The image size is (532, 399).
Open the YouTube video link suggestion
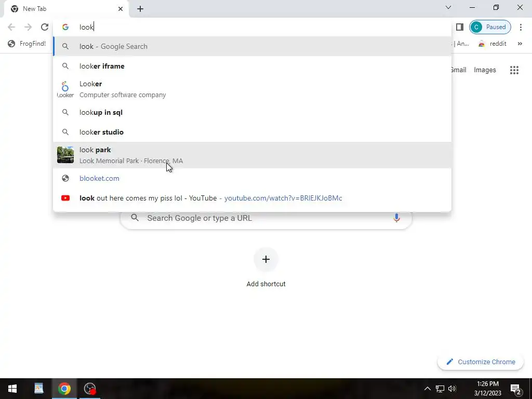(x=252, y=198)
